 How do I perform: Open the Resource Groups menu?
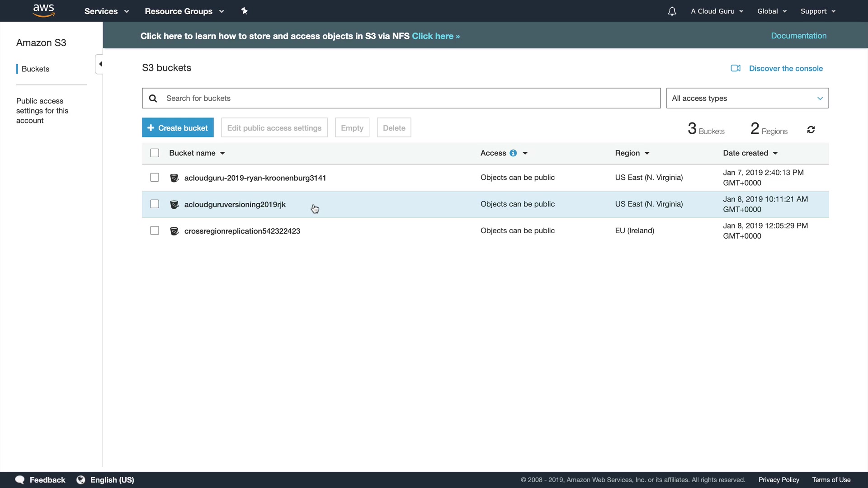(184, 11)
